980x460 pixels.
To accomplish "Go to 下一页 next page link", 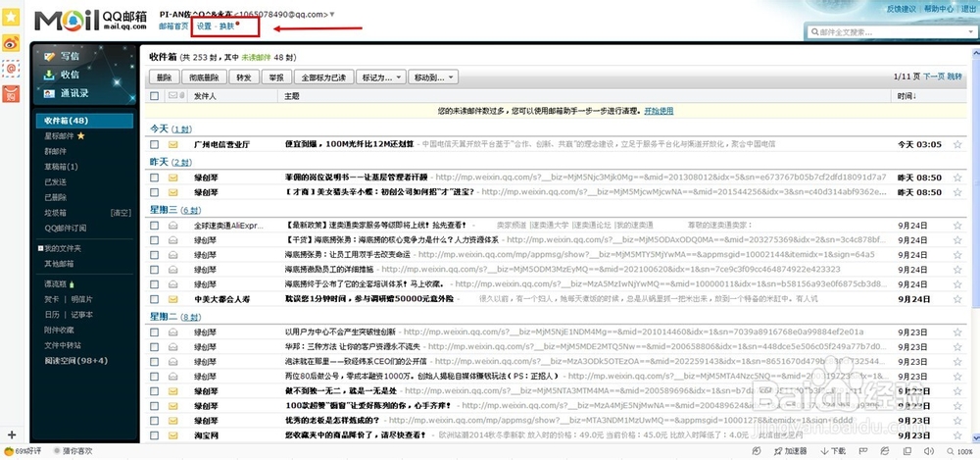I will point(934,77).
